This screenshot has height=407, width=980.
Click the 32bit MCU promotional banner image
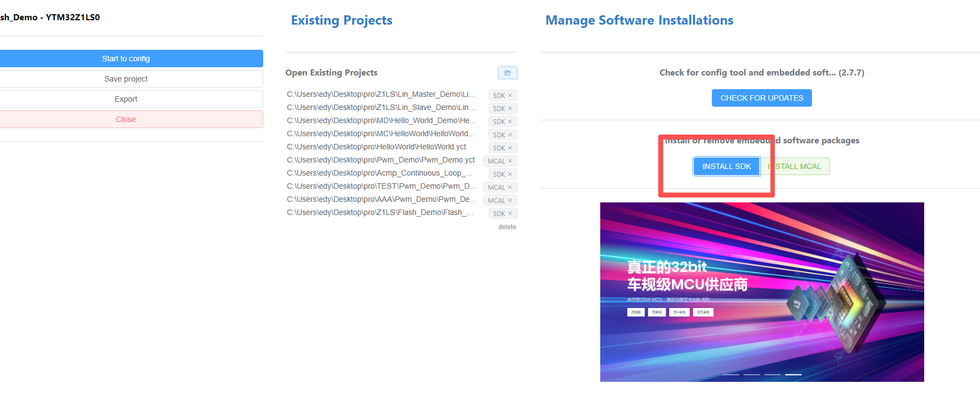[762, 292]
